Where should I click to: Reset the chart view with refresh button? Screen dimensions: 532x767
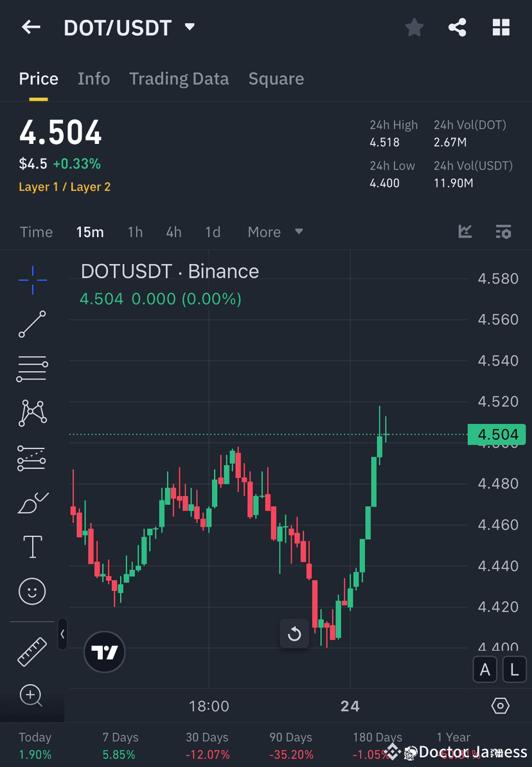click(x=294, y=633)
